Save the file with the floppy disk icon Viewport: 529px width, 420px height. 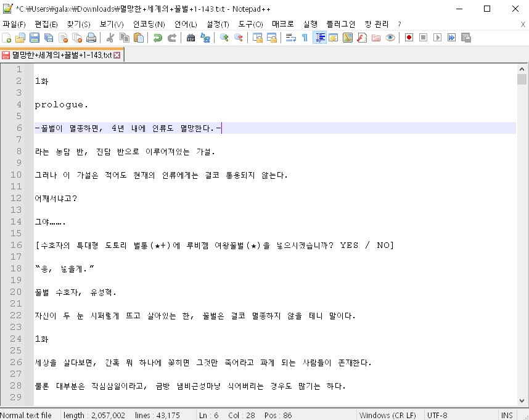point(35,38)
